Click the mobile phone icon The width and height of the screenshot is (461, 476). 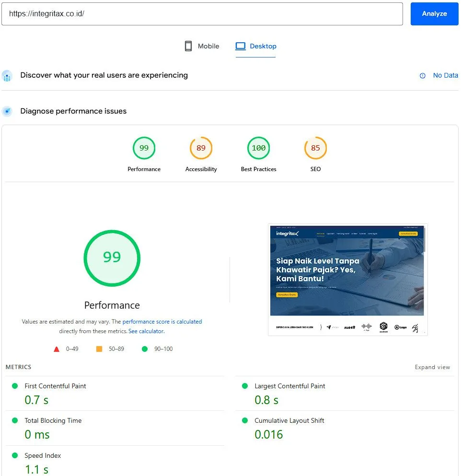coord(188,46)
